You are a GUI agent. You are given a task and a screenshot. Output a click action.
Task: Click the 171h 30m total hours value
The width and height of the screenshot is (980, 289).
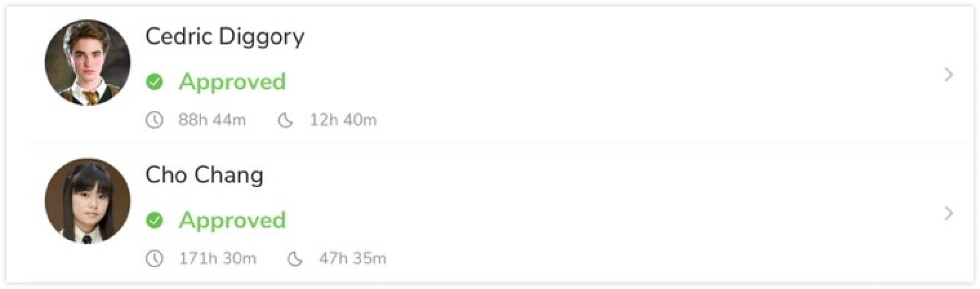point(217,259)
